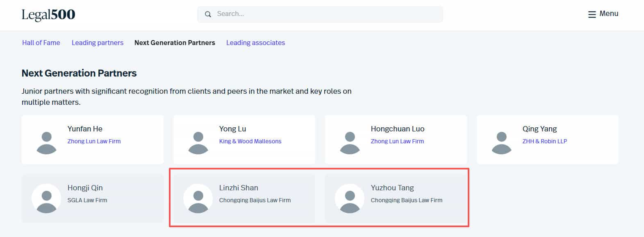Screen dimensions: 644x237
Task: Open Zhong Lun Law Firm link under Yunfan He
Action: click(94, 141)
